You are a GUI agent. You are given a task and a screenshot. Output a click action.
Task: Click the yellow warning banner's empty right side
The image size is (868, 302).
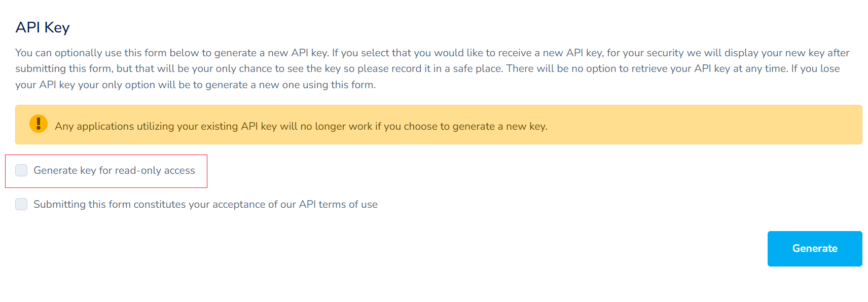click(710, 125)
